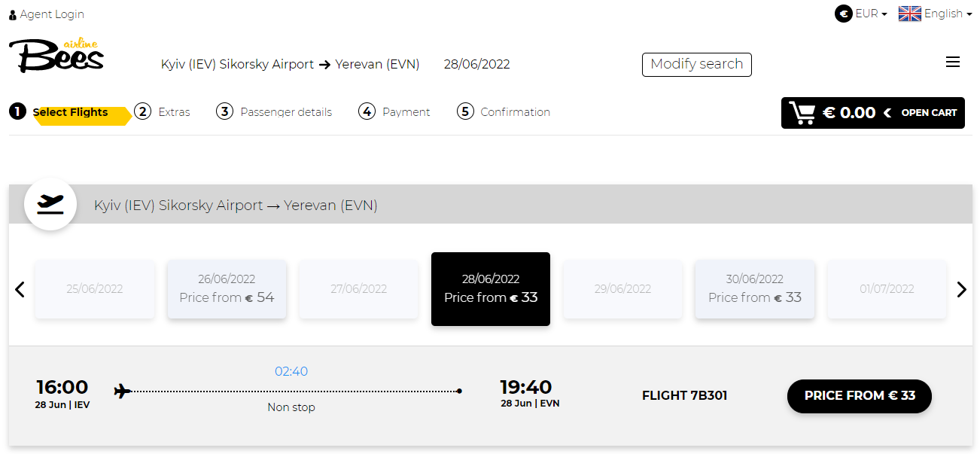Click the Modify search button
The height and width of the screenshot is (454, 980).
coord(696,65)
